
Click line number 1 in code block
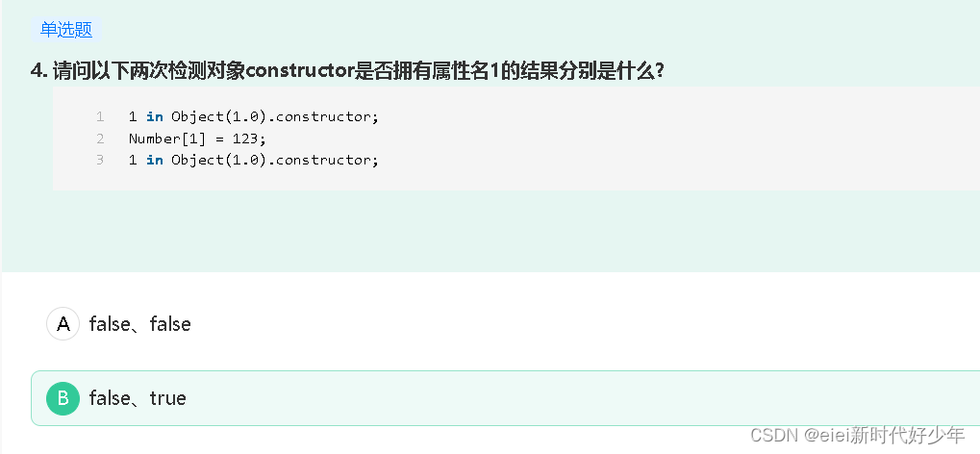(100, 117)
